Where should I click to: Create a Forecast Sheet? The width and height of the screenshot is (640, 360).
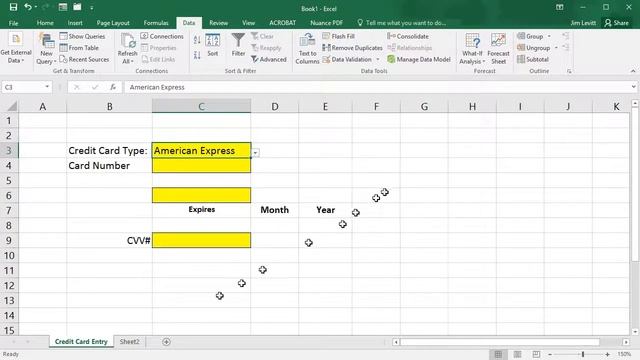point(498,48)
